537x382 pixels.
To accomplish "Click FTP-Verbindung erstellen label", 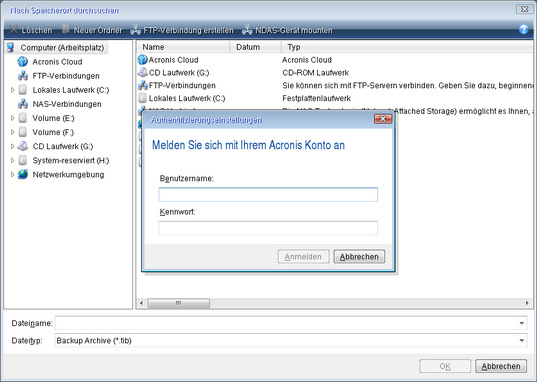I will [188, 30].
